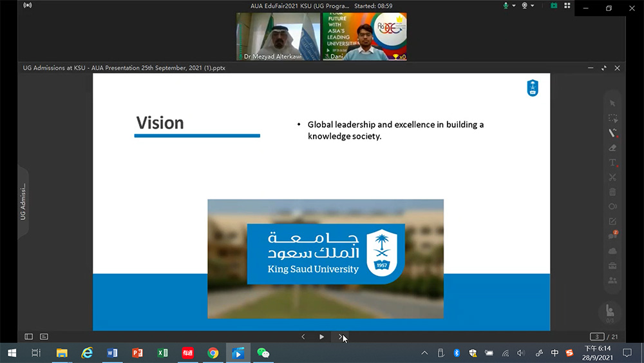Open the volume speaker tray icon
Screen dimensions: 644x363
(x=521, y=353)
